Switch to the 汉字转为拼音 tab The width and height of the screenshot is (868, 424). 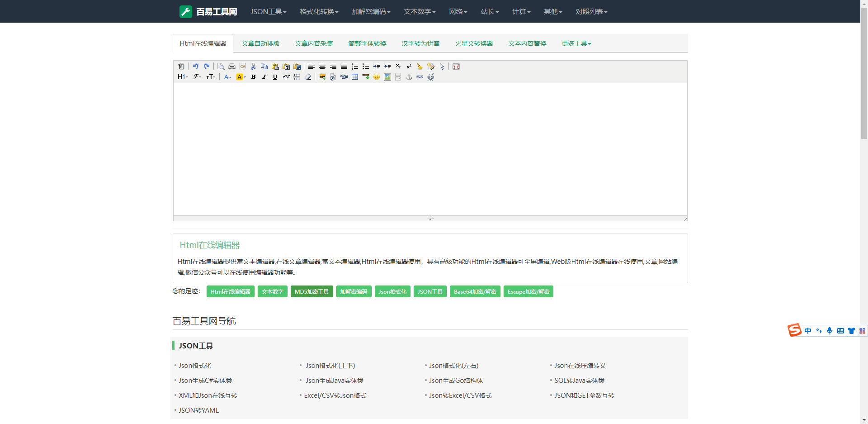(x=420, y=43)
